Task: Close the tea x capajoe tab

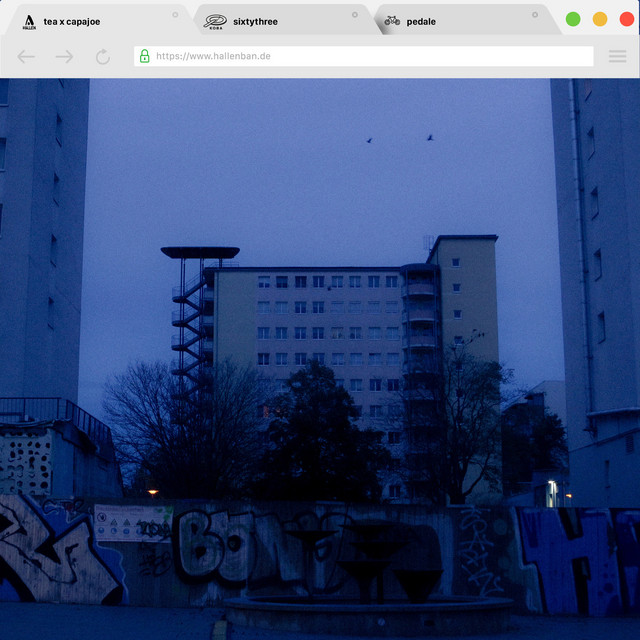Action: click(175, 15)
